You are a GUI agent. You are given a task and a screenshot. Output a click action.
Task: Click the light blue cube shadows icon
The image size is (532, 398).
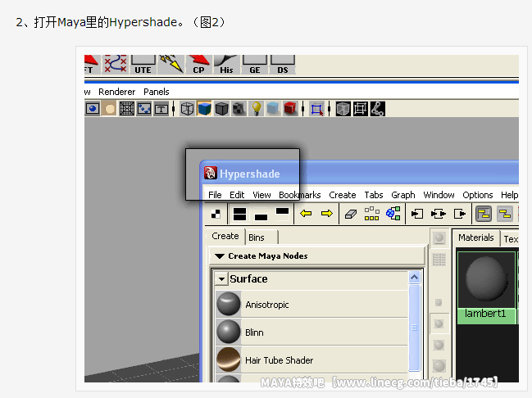coord(273,109)
